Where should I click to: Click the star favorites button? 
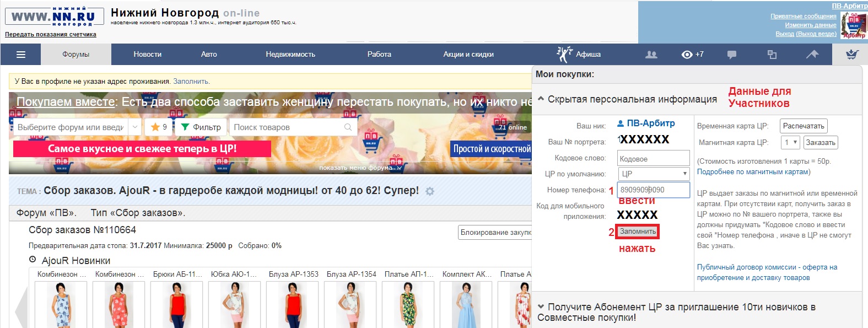[x=159, y=127]
